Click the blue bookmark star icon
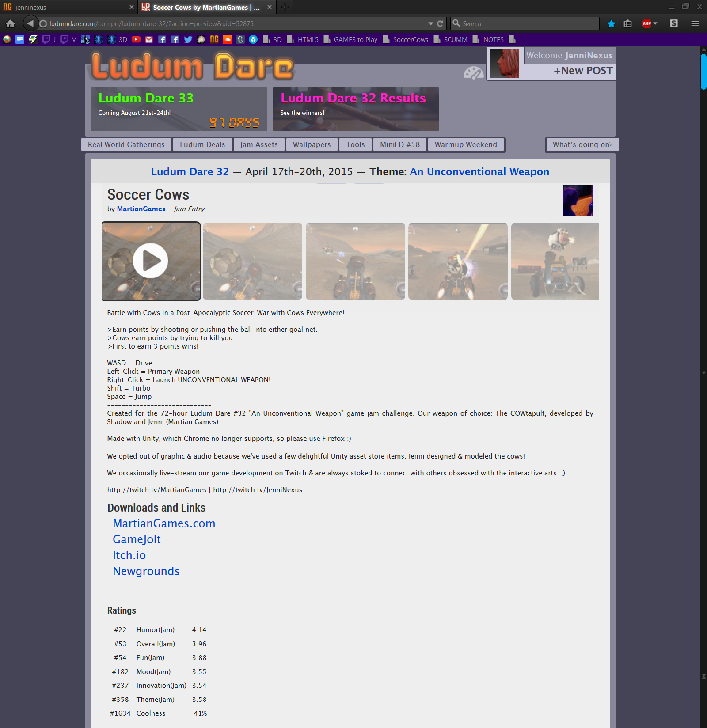Viewport: 707px width, 728px height. [x=612, y=23]
